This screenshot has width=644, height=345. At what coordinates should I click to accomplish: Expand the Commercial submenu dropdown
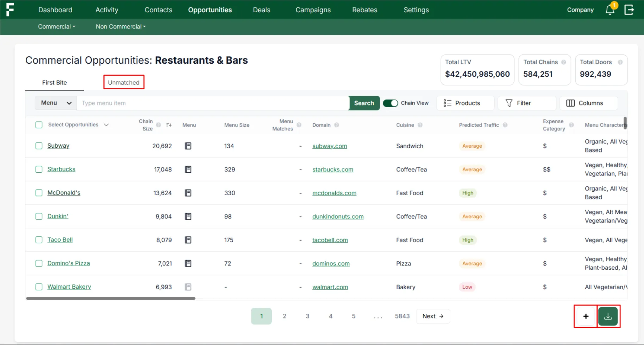click(57, 27)
